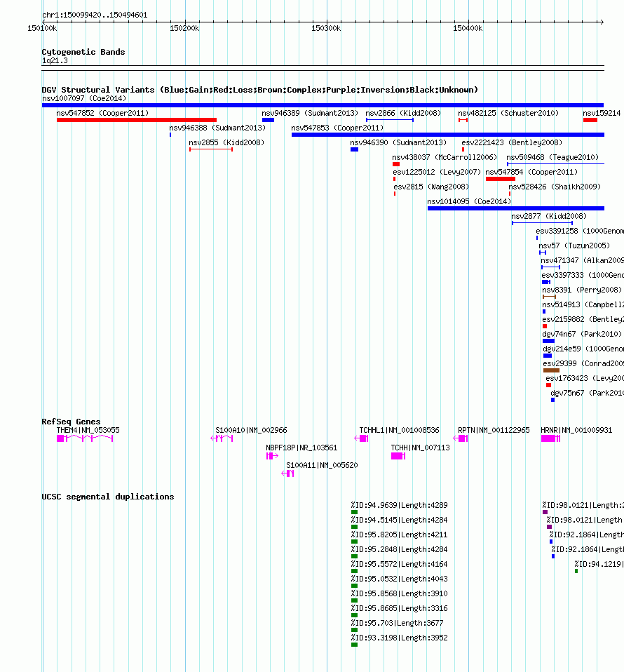Open the TCHHL1|NM_001008536 gene label
This screenshot has height=672, width=624.
(399, 430)
